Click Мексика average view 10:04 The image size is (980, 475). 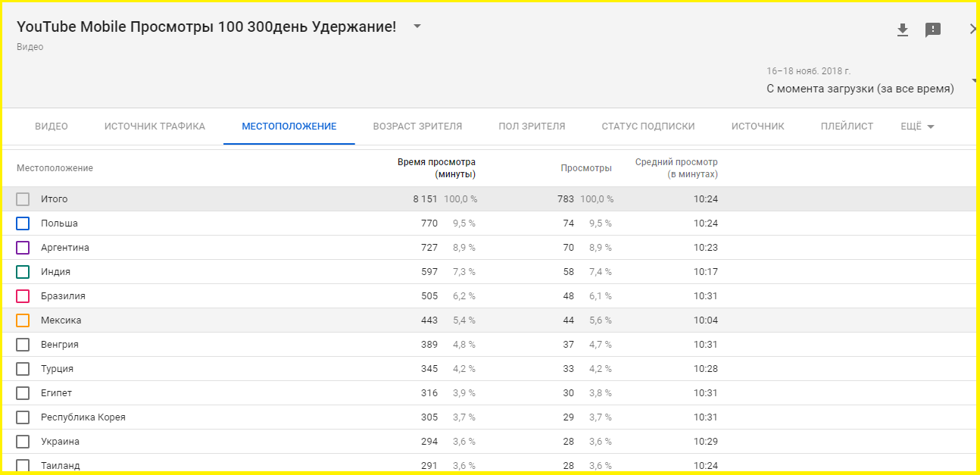[x=706, y=320]
